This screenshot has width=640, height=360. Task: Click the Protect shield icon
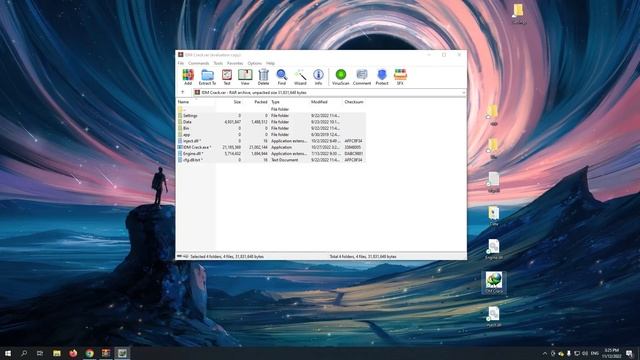[x=382, y=77]
